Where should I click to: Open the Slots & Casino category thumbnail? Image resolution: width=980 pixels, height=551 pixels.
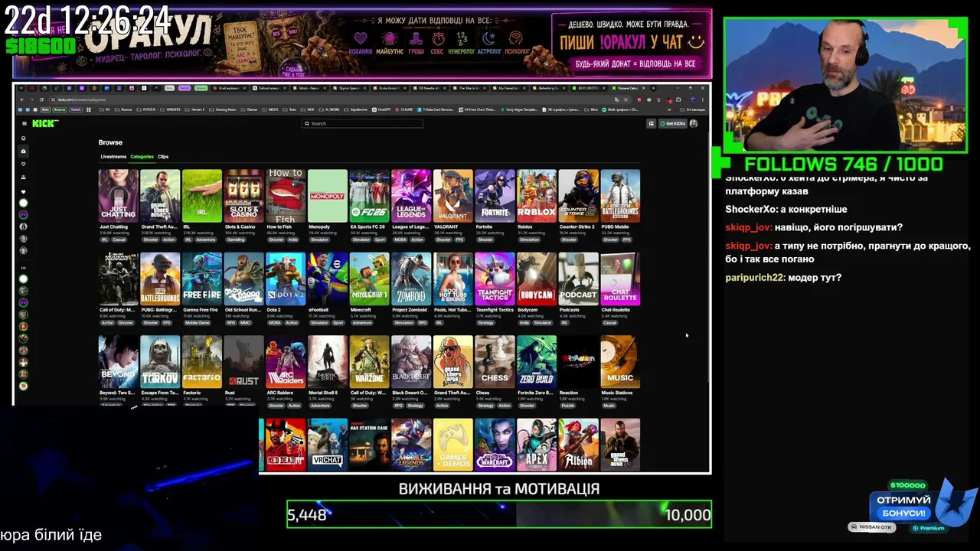pos(243,196)
